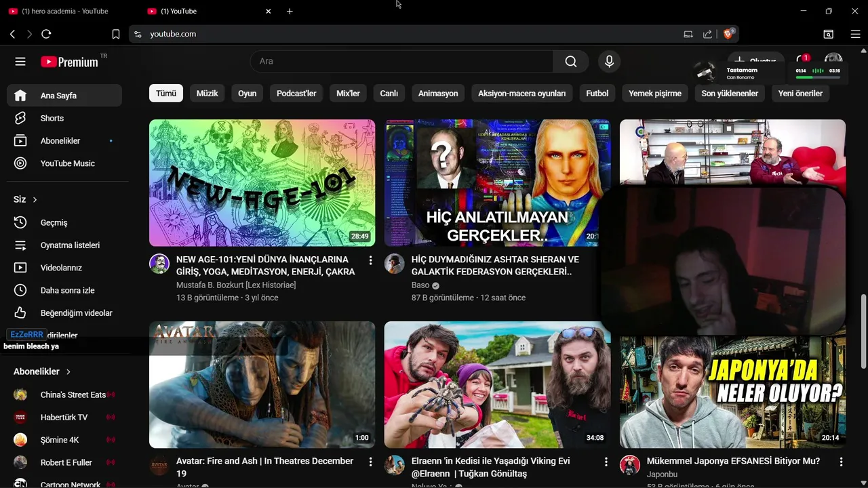Viewport: 868px width, 488px height.
Task: Open the Japonbu channel avatar
Action: point(630,465)
